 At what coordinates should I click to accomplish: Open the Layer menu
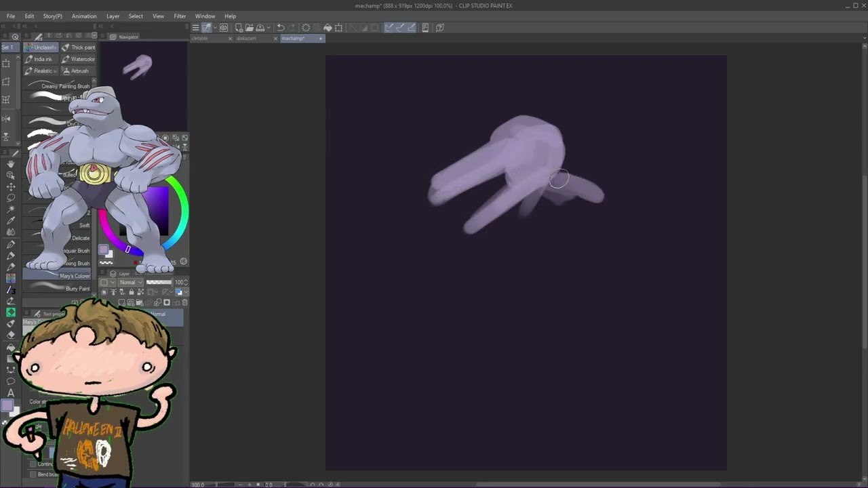point(113,16)
